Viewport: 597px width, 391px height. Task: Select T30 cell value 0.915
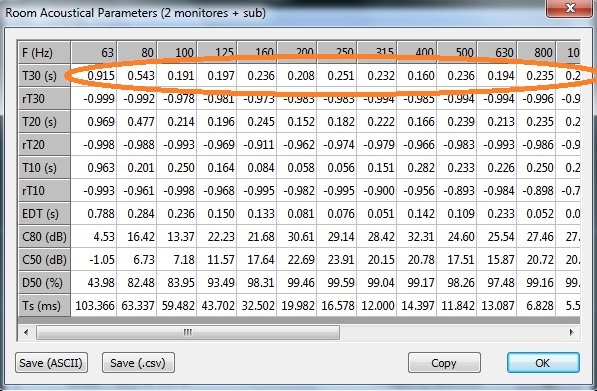click(x=94, y=75)
